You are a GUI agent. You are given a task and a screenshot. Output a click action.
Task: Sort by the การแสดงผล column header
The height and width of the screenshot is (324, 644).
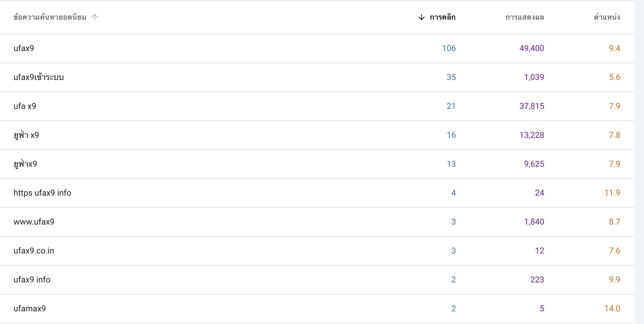524,17
